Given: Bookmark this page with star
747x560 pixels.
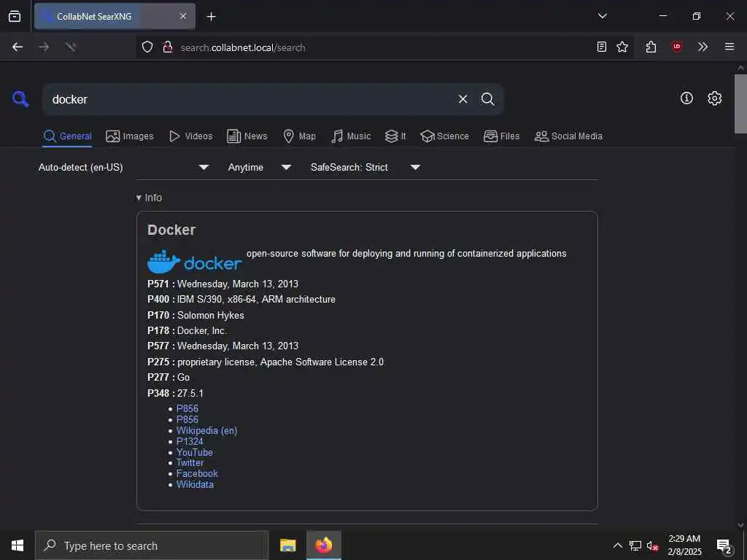Looking at the screenshot, I should tap(622, 47).
